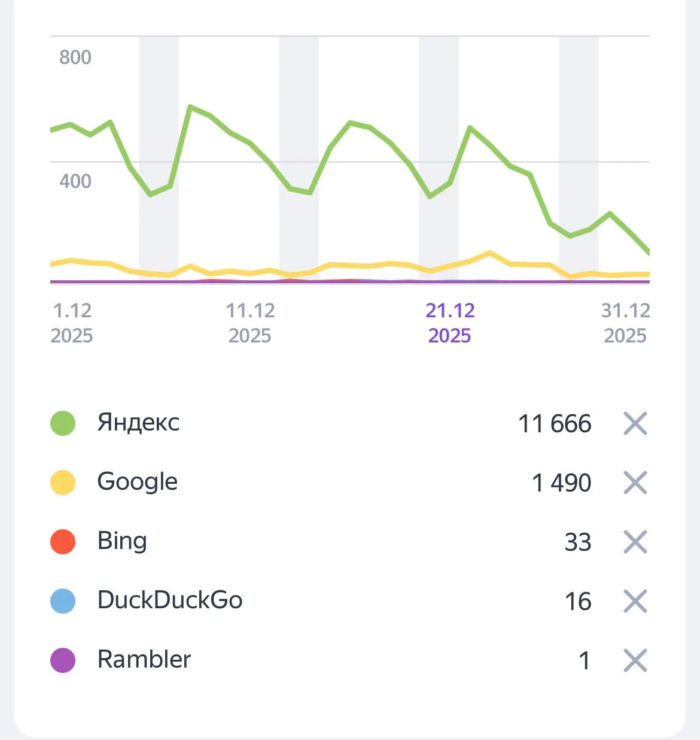The height and width of the screenshot is (740, 700).
Task: Click the Яндекс visits total 11 666
Action: pyautogui.click(x=555, y=424)
